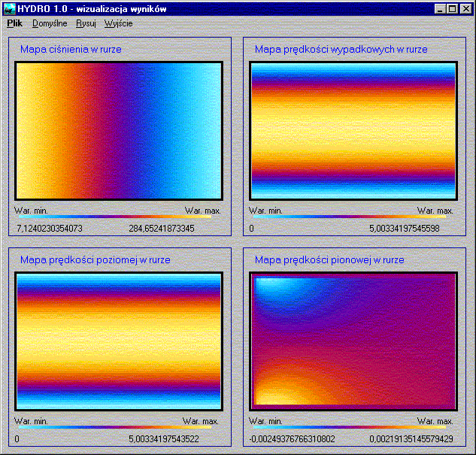476x455 pixels.
Task: Click the horizontal velocity map image (prędkości poziomej)
Action: 119,341
